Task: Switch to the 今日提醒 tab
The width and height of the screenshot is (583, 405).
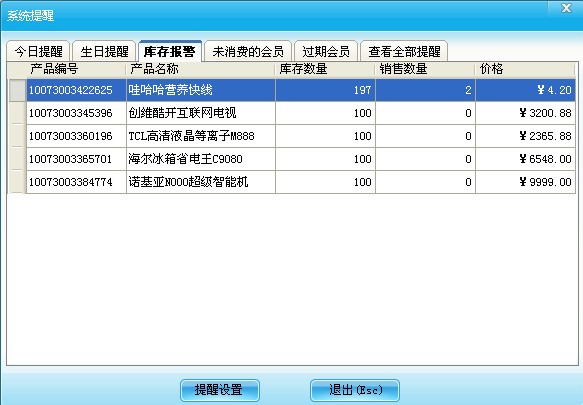Action: [38, 51]
